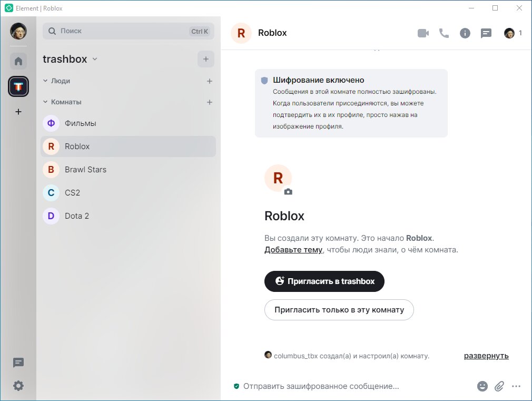The width and height of the screenshot is (532, 401).
Task: Click Пригласить только в эту комнату
Action: 339,310
